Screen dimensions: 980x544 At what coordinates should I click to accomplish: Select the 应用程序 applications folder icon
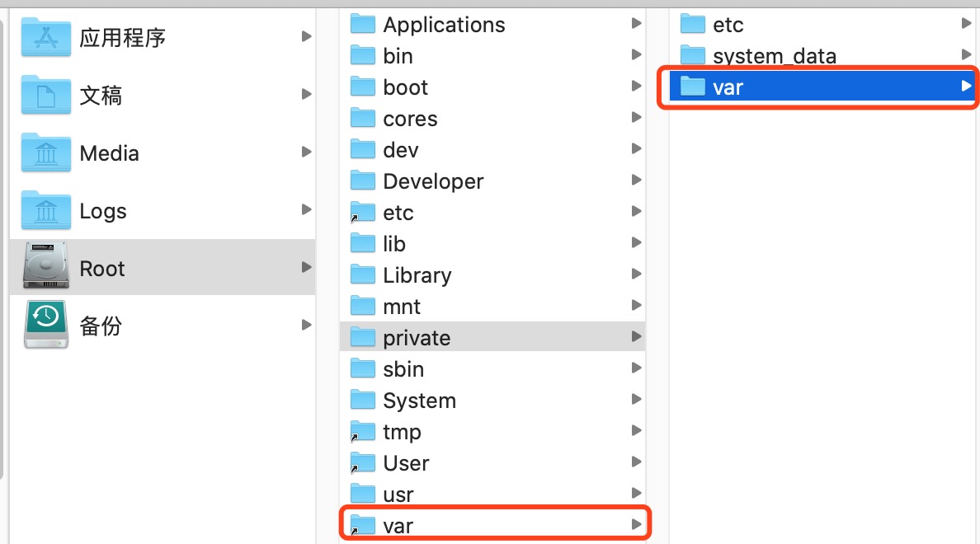(x=45, y=37)
